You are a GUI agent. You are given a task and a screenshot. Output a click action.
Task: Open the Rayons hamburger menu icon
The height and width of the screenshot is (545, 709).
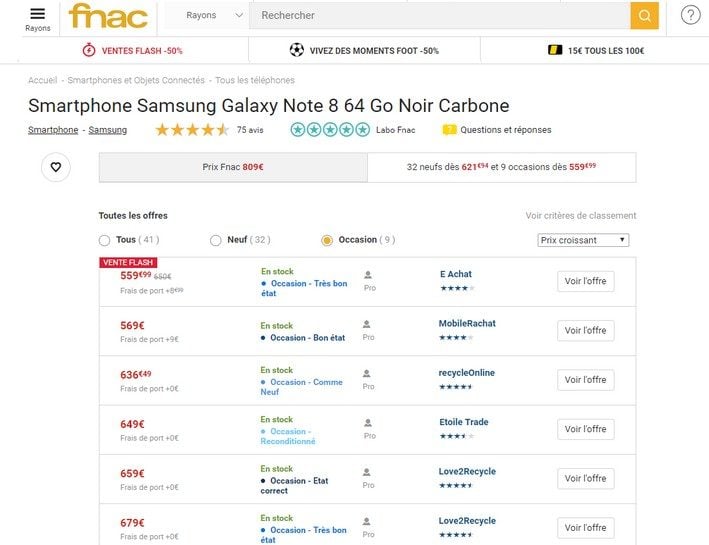tap(38, 14)
